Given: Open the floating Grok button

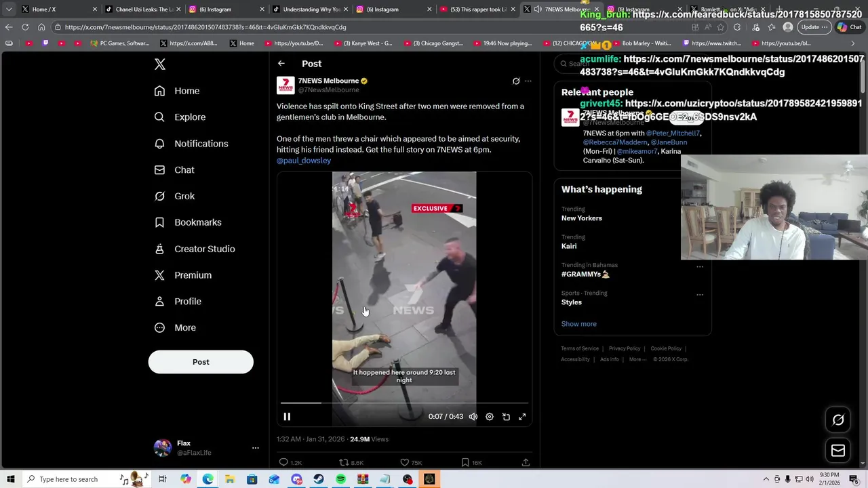Looking at the screenshot, I should [x=838, y=420].
